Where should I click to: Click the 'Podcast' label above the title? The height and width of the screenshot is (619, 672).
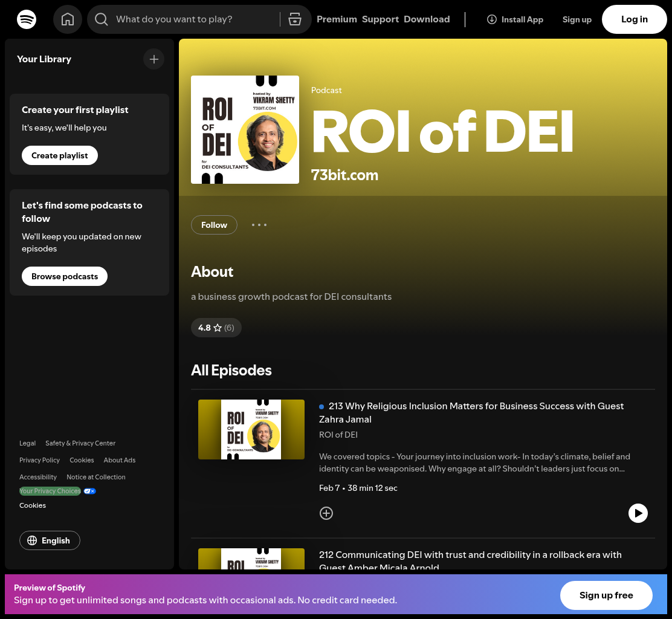coord(326,91)
